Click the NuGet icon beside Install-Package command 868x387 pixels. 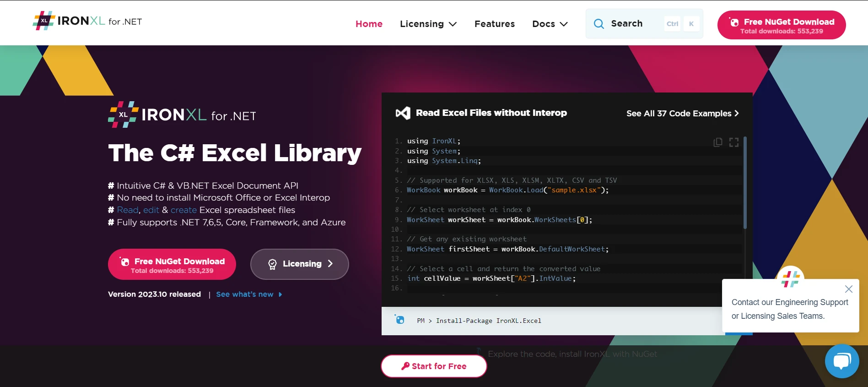(x=399, y=319)
